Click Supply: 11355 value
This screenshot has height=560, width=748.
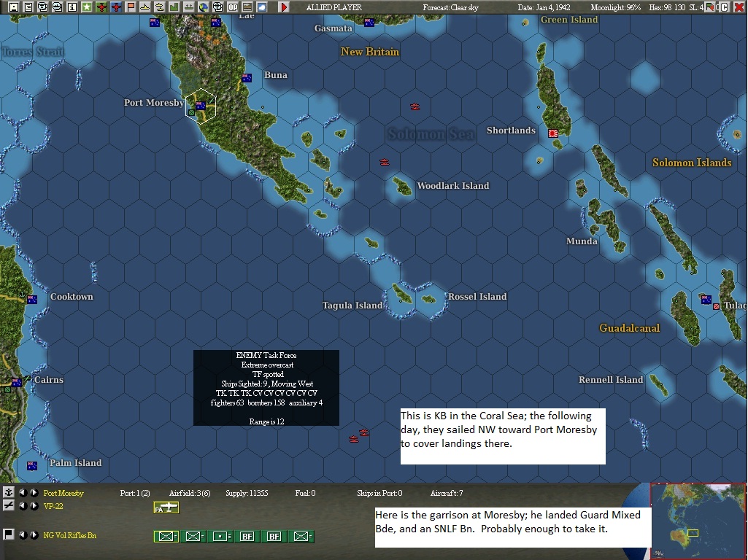pyautogui.click(x=247, y=493)
